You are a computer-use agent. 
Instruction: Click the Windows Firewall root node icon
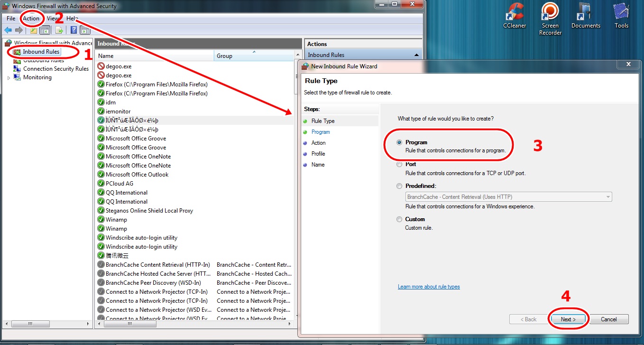9,43
